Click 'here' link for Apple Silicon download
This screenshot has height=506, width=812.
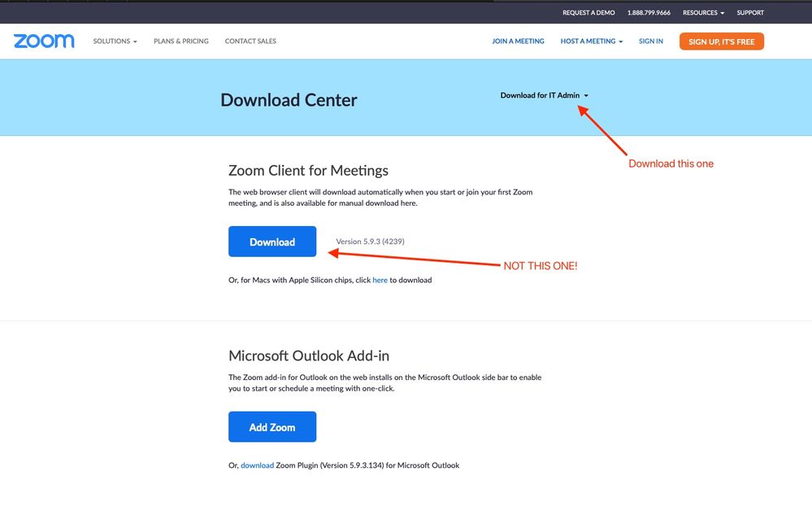pyautogui.click(x=380, y=280)
